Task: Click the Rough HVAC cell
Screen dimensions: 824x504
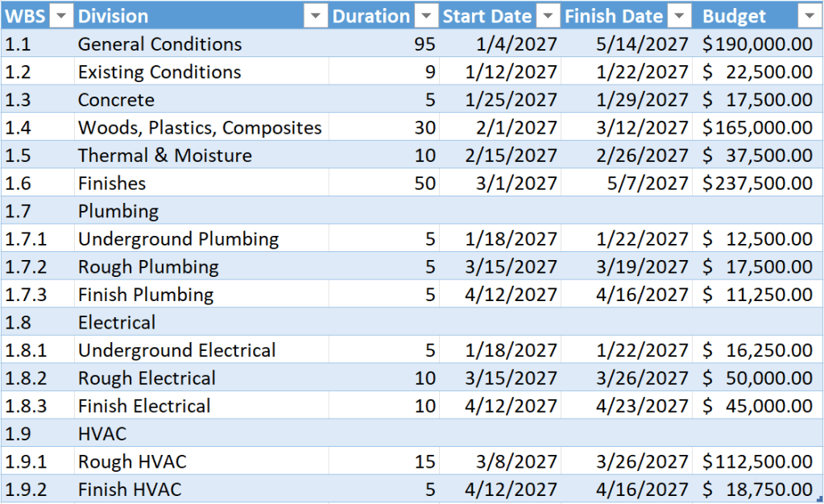Action: [x=202, y=461]
